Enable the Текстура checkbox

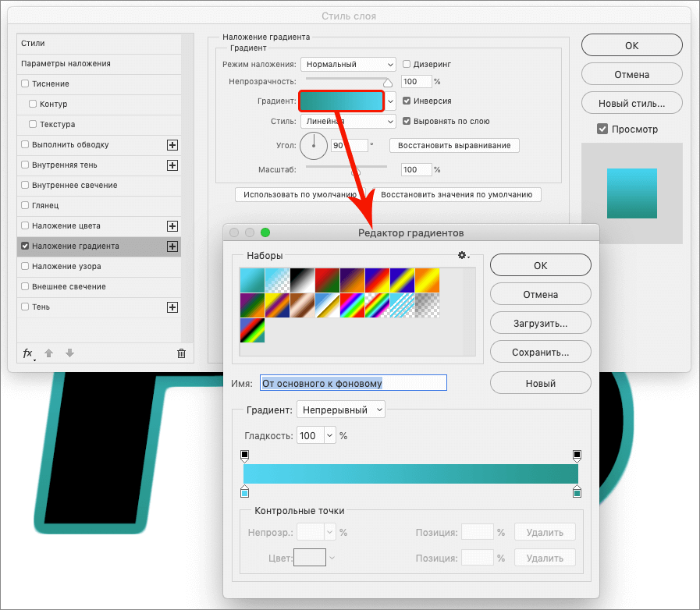pos(33,124)
